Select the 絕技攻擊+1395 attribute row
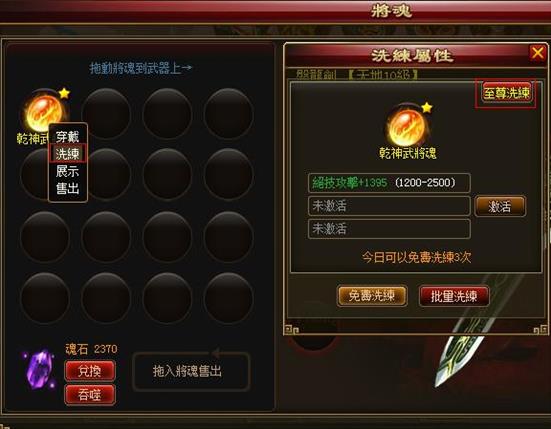 pos(389,183)
